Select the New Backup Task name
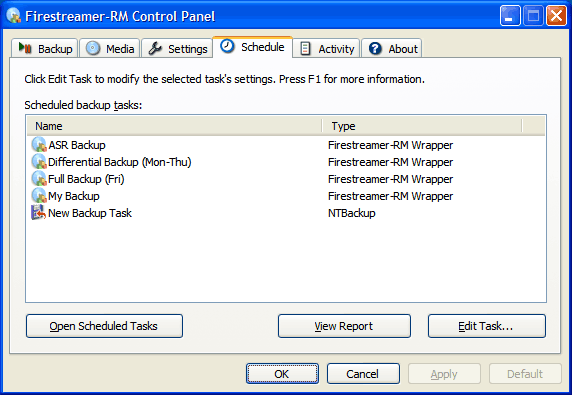Image resolution: width=572 pixels, height=395 pixels. pos(90,213)
